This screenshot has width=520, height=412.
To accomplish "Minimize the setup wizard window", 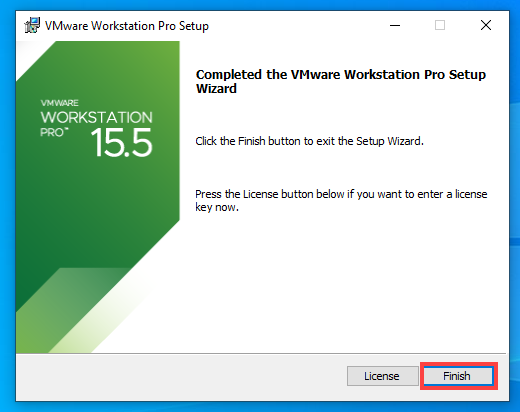I will point(395,25).
